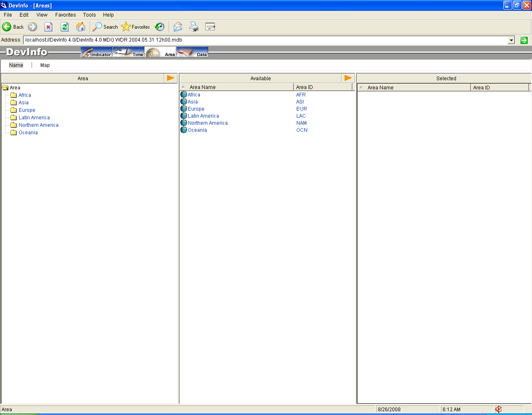Click globe icon next to Asia row
The height and width of the screenshot is (415, 532).
click(184, 101)
